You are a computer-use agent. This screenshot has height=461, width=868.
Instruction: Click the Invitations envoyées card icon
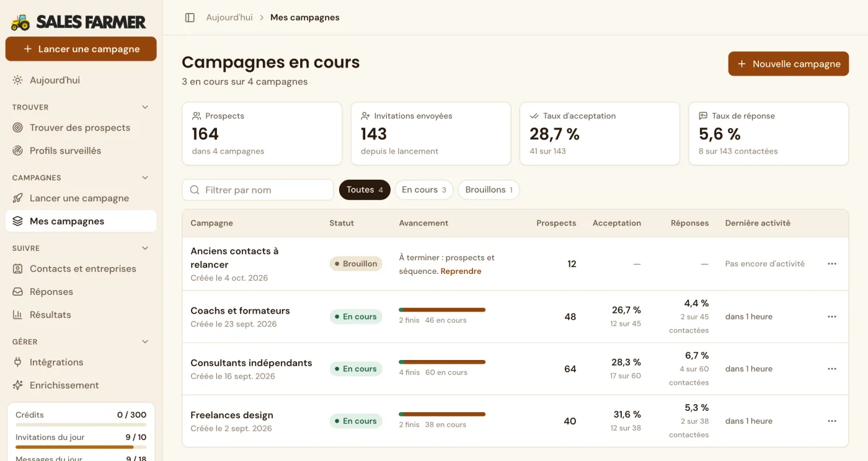point(366,116)
